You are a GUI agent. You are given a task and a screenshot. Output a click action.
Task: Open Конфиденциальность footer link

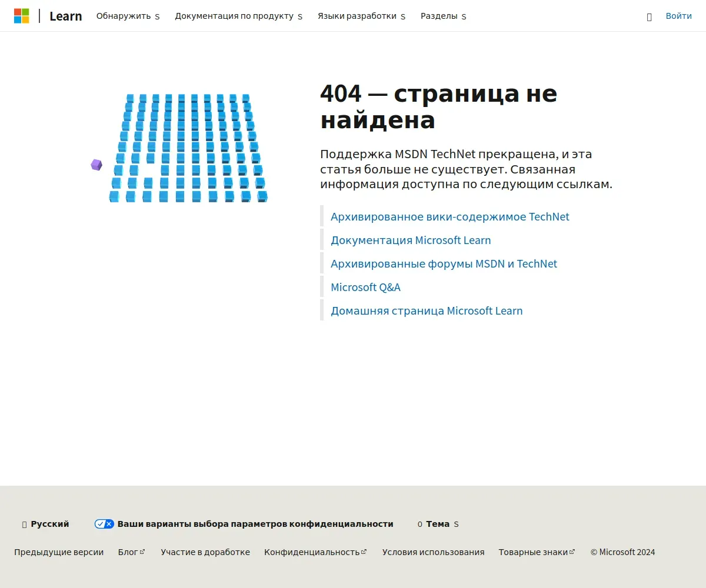[x=315, y=552]
